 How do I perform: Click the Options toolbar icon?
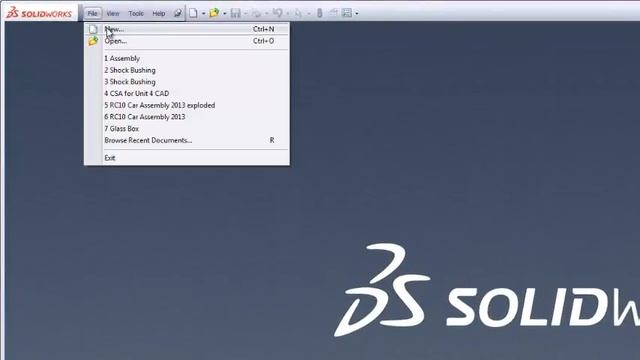coord(347,13)
